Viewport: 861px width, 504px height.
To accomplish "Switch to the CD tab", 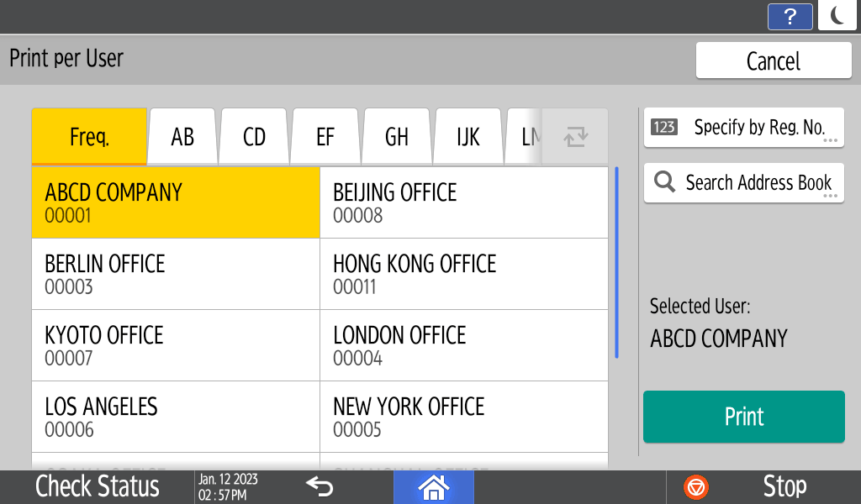I will (x=254, y=137).
